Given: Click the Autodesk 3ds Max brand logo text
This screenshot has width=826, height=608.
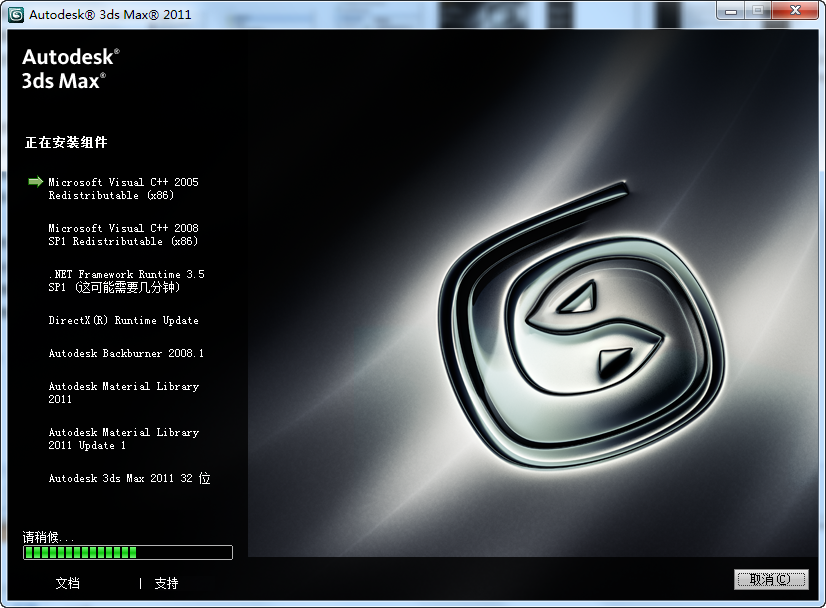Looking at the screenshot, I should tap(70, 69).
